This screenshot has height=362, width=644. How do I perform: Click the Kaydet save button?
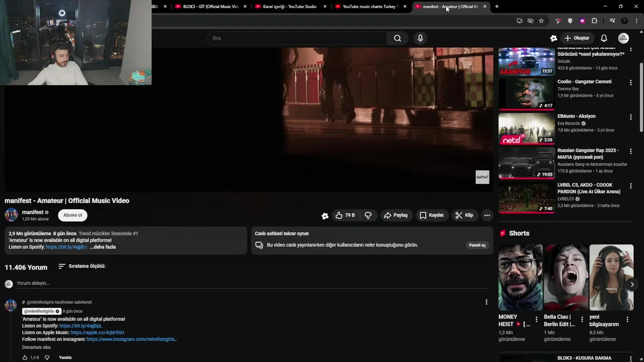pyautogui.click(x=432, y=215)
